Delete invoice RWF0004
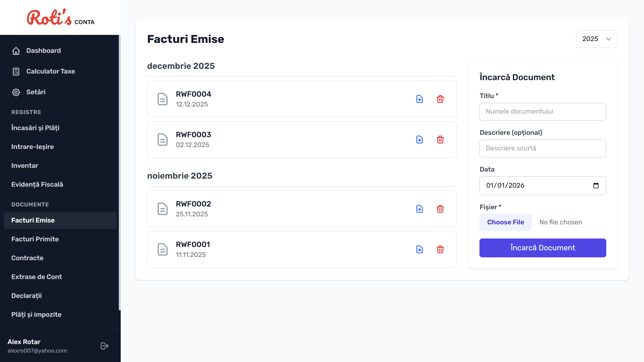This screenshot has height=362, width=644. point(441,99)
